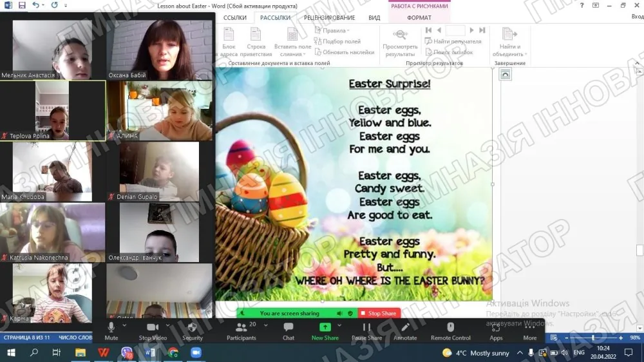Select Оксана Бабій video tile
The height and width of the screenshot is (362, 644).
point(160,50)
